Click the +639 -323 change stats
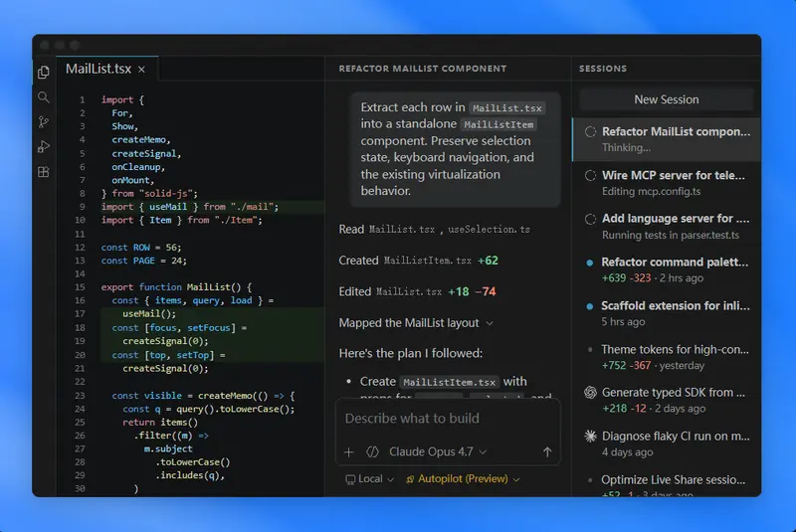This screenshot has width=796, height=532. click(x=626, y=278)
